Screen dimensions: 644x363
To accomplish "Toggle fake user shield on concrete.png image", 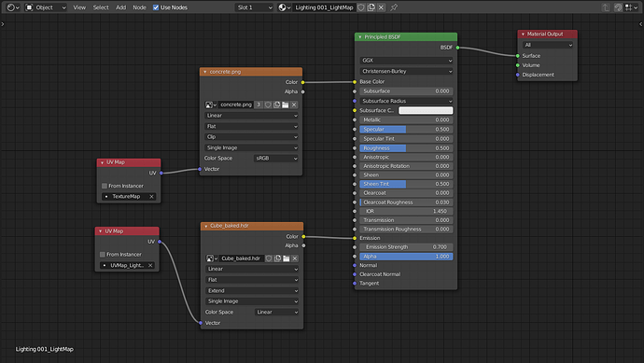I will pyautogui.click(x=268, y=105).
